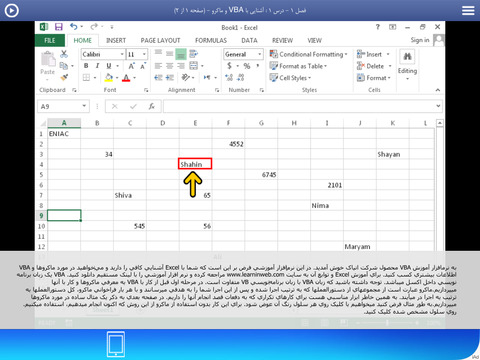Toggle Underline formatting button
The height and width of the screenshot is (360, 480).
(x=109, y=66)
